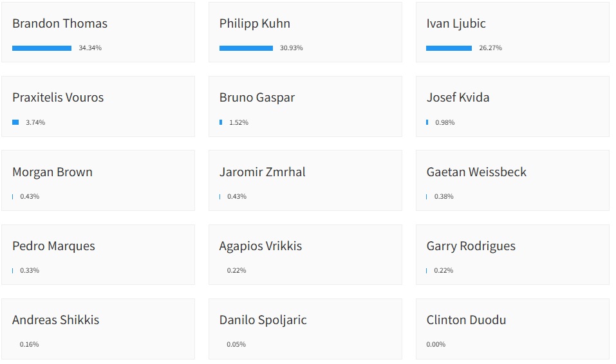Choose the Agapios Vrikkis name
This screenshot has width=616, height=364.
pos(261,246)
